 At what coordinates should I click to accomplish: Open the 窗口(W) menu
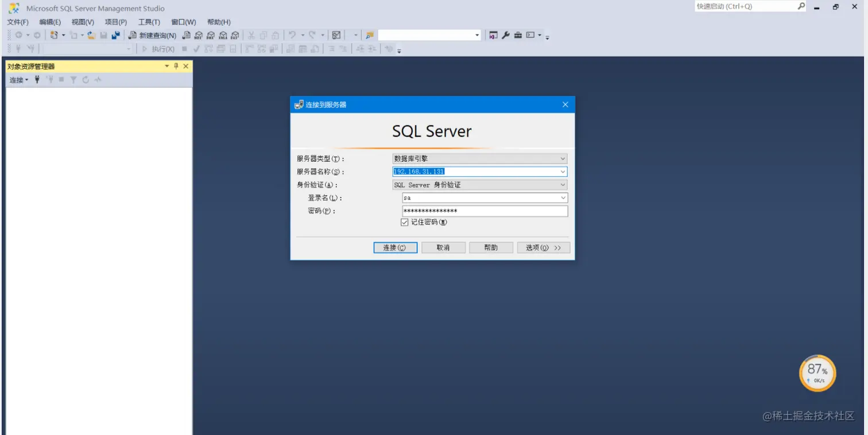pos(184,22)
